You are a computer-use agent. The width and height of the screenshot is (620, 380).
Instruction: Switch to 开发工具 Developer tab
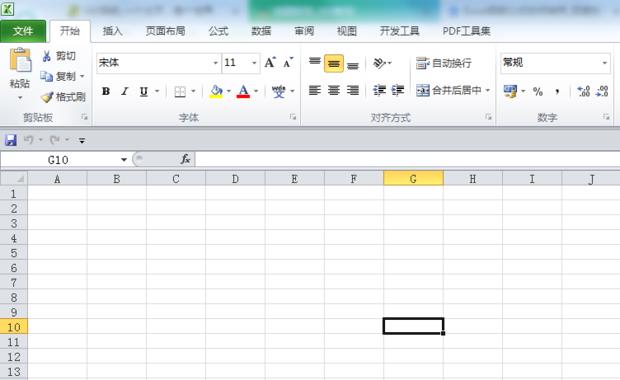point(399,31)
